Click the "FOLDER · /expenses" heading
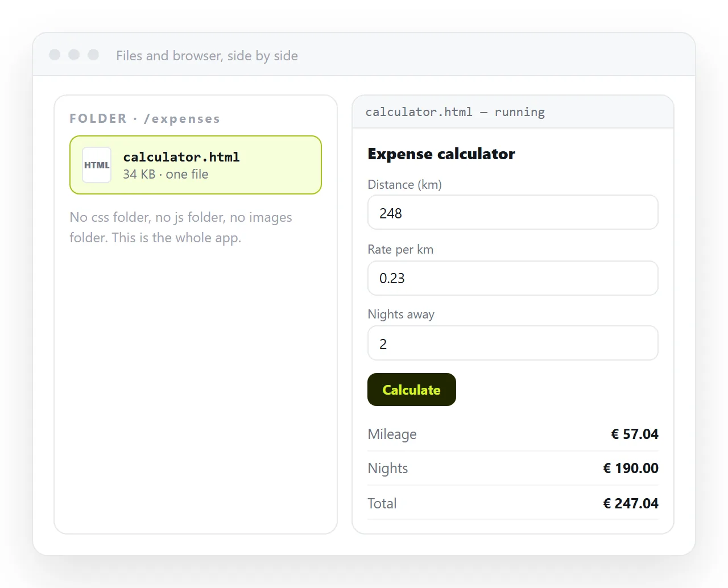This screenshot has width=728, height=588. (x=144, y=118)
